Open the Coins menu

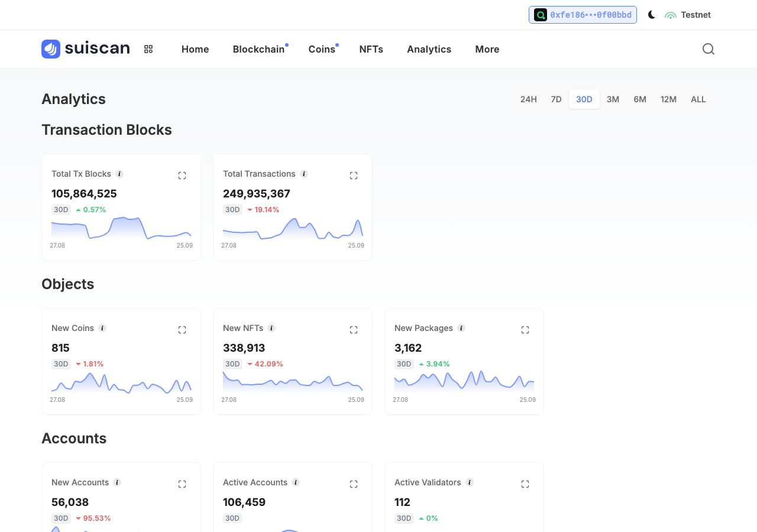(322, 49)
